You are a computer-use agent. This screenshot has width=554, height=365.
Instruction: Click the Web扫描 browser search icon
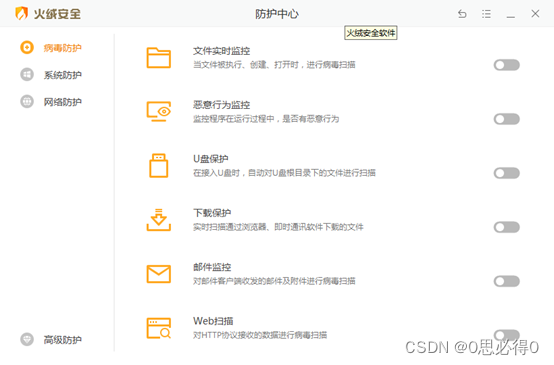tap(159, 328)
